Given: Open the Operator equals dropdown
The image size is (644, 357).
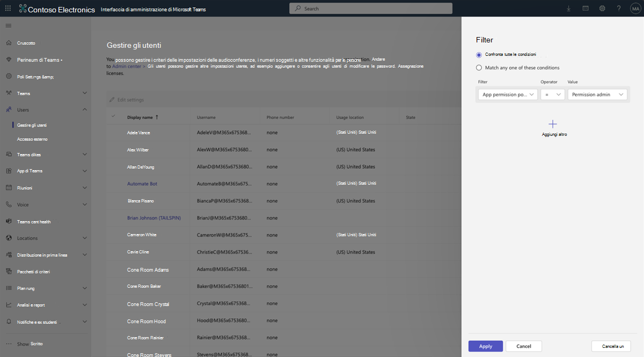Looking at the screenshot, I should coord(552,94).
